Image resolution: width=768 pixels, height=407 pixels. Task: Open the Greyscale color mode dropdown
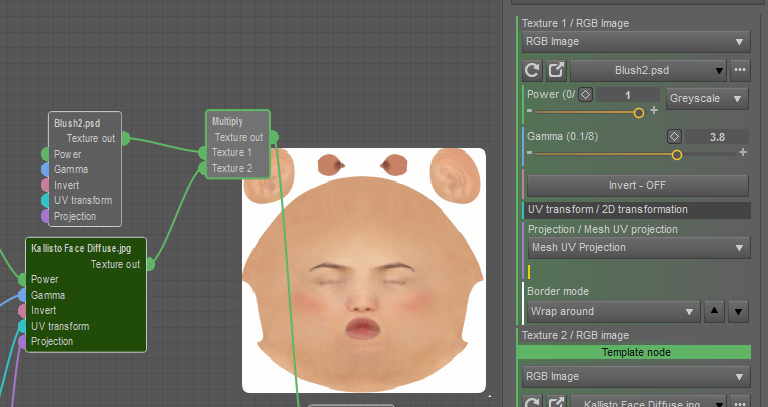[707, 98]
